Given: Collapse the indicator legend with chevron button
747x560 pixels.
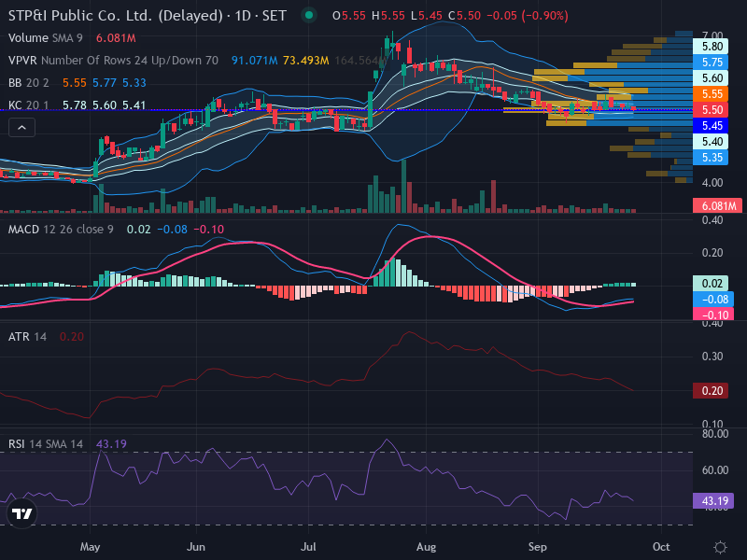Looking at the screenshot, I should click(x=21, y=128).
